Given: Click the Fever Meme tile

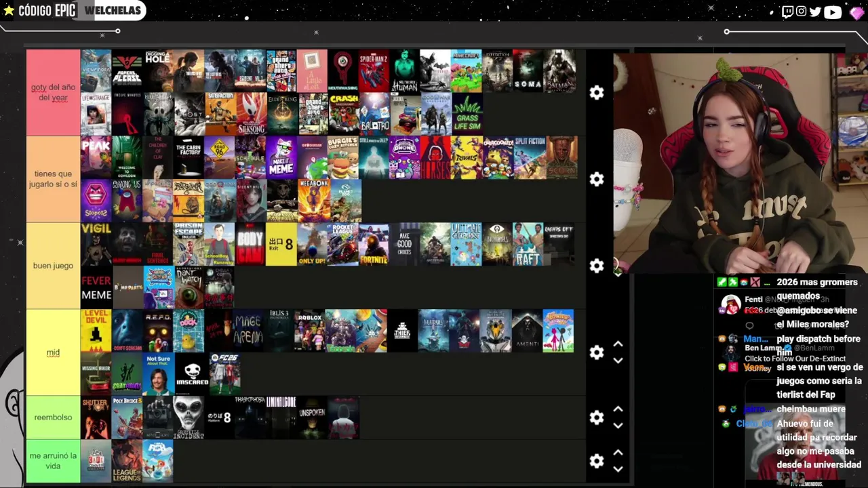Looking at the screenshot, I should 96,287.
